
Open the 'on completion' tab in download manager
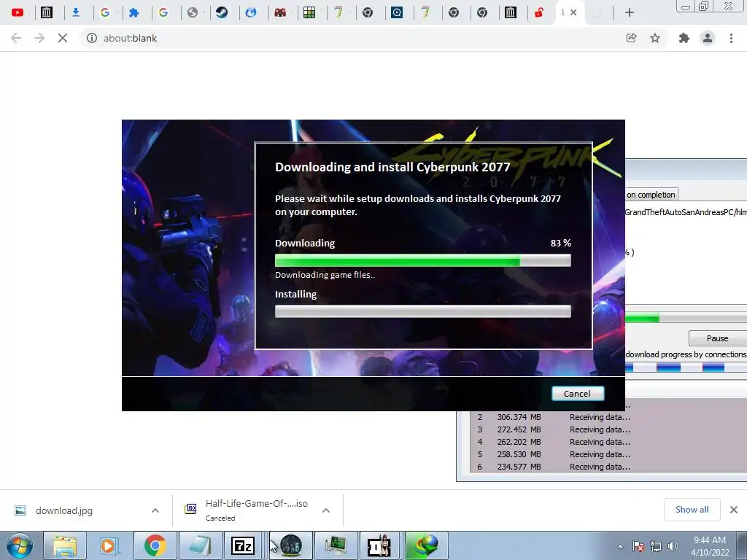pyautogui.click(x=651, y=194)
